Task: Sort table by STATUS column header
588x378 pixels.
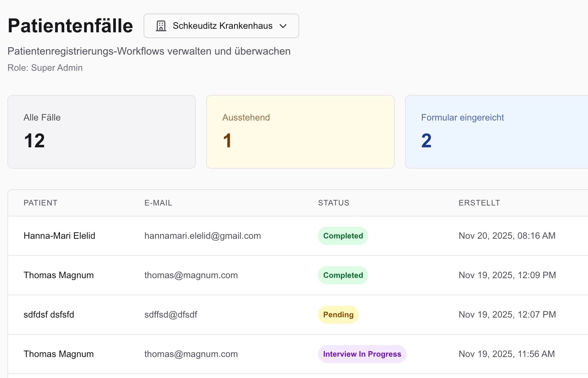Action: (x=333, y=203)
